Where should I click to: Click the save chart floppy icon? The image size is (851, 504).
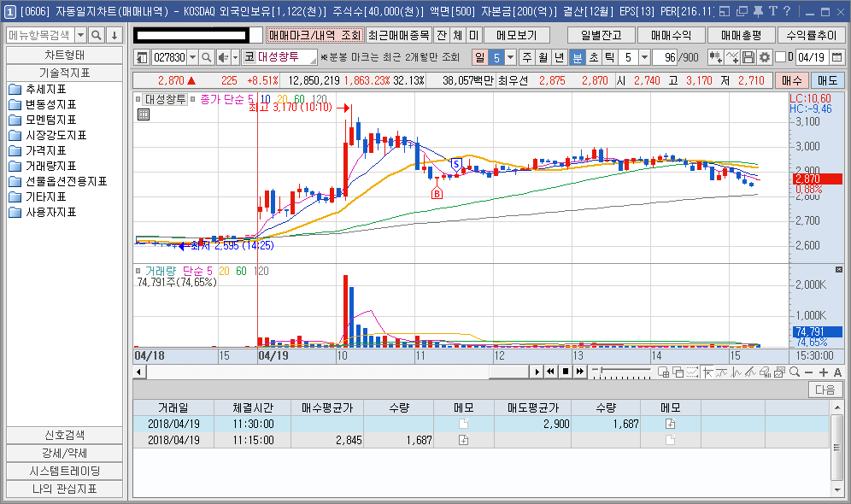[748, 57]
